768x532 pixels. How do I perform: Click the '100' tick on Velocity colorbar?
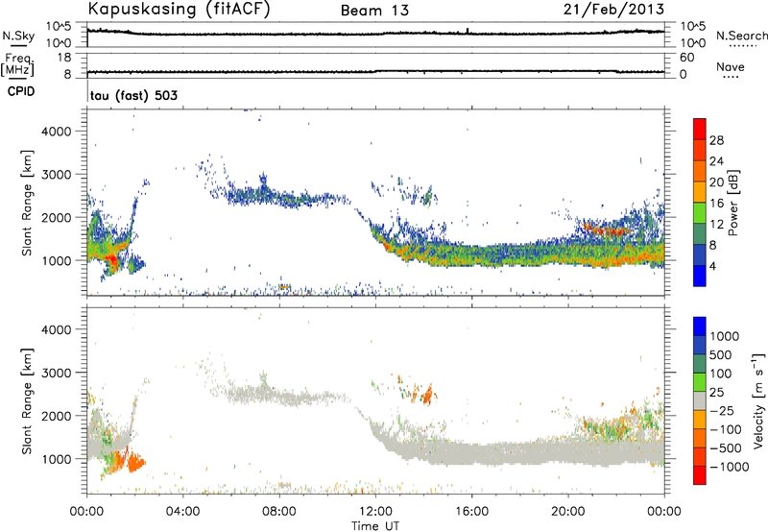point(721,374)
